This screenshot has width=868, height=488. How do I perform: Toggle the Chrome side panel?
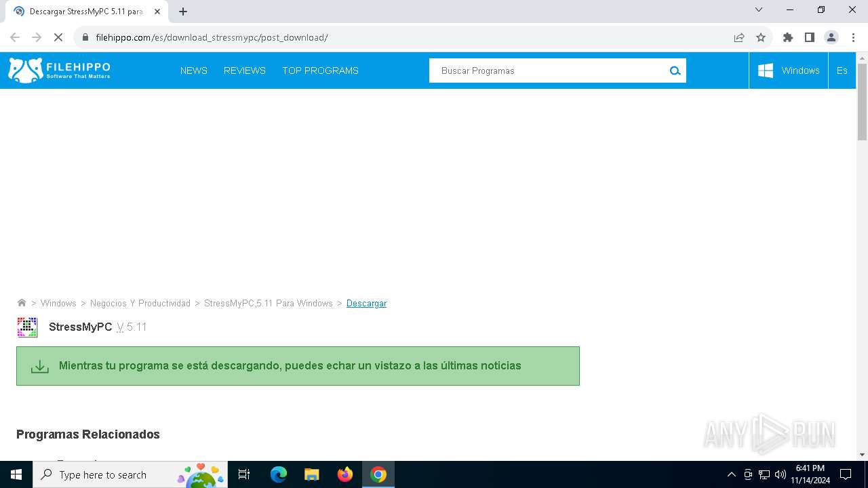coord(810,37)
